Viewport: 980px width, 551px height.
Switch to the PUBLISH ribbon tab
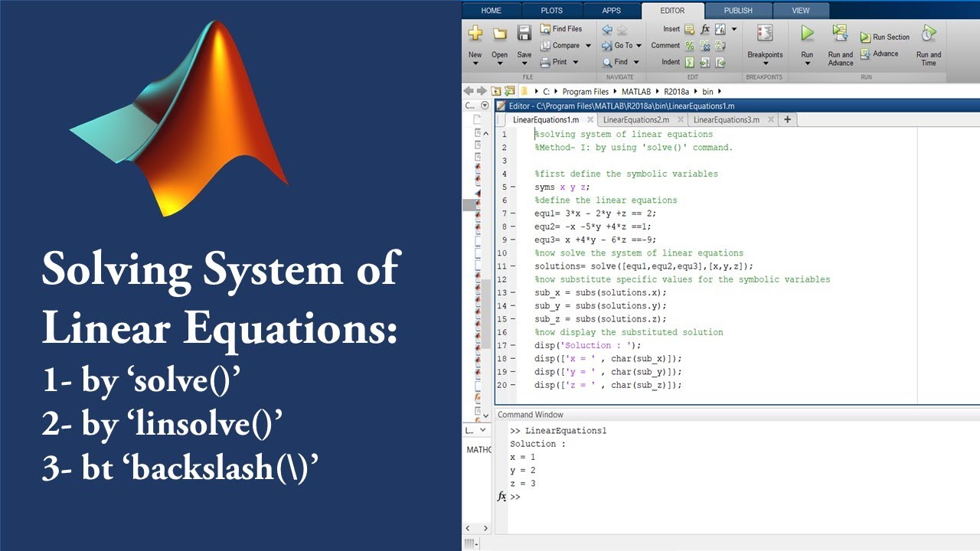tap(737, 11)
